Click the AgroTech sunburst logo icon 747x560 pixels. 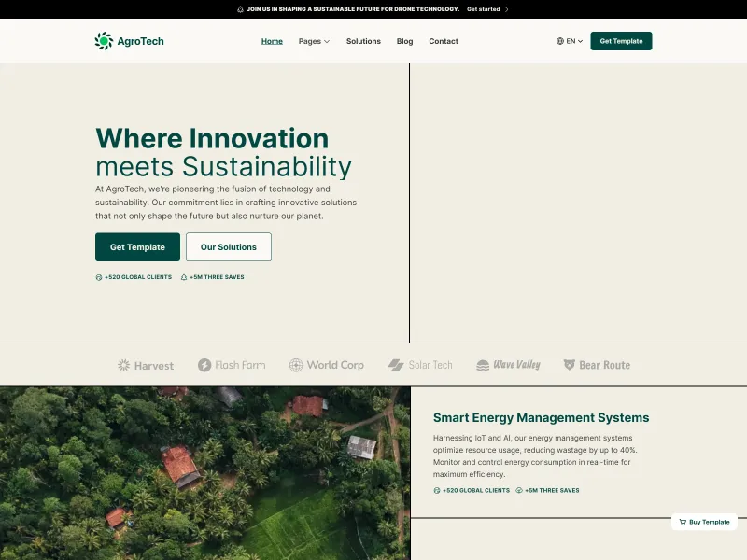(x=104, y=41)
